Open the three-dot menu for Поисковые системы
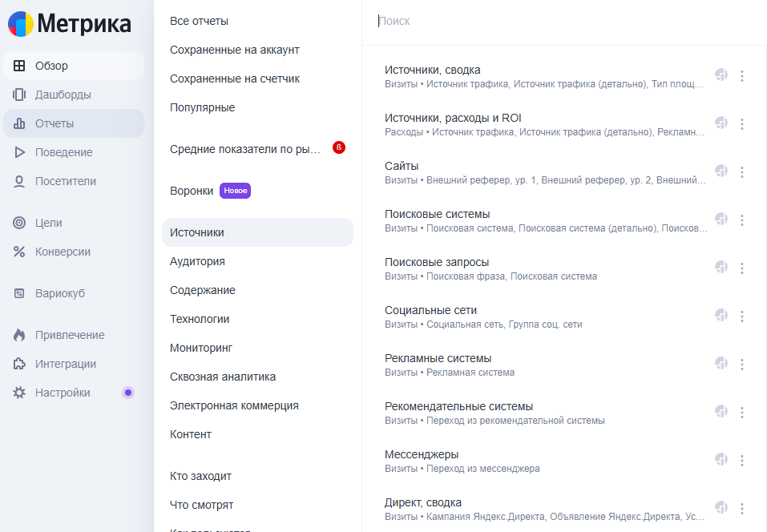 point(742,220)
